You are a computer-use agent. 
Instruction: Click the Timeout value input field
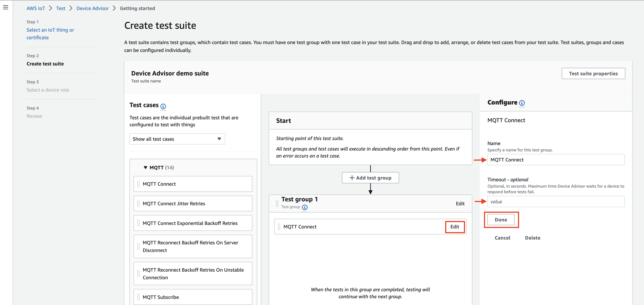click(x=556, y=201)
